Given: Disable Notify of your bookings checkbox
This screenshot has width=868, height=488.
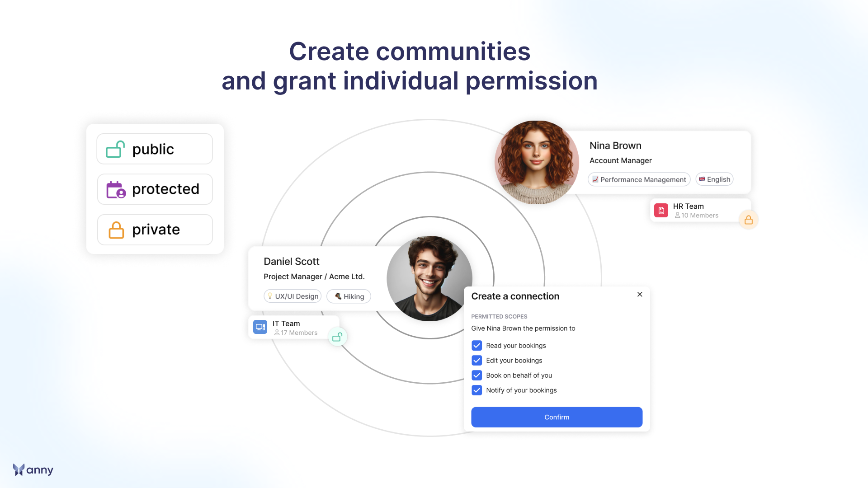Looking at the screenshot, I should [x=476, y=390].
